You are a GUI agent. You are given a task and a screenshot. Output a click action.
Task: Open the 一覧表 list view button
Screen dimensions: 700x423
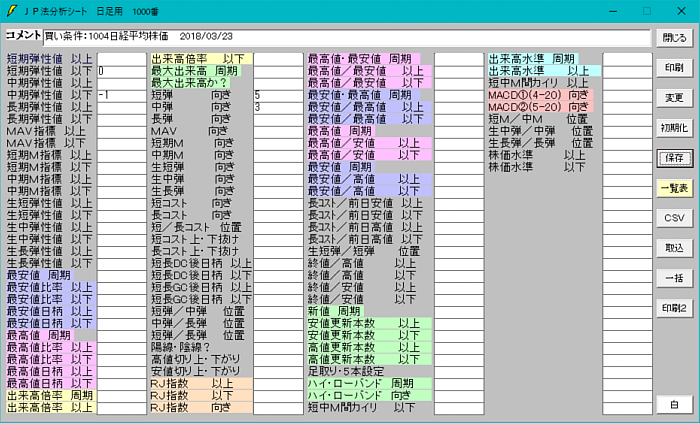(675, 189)
